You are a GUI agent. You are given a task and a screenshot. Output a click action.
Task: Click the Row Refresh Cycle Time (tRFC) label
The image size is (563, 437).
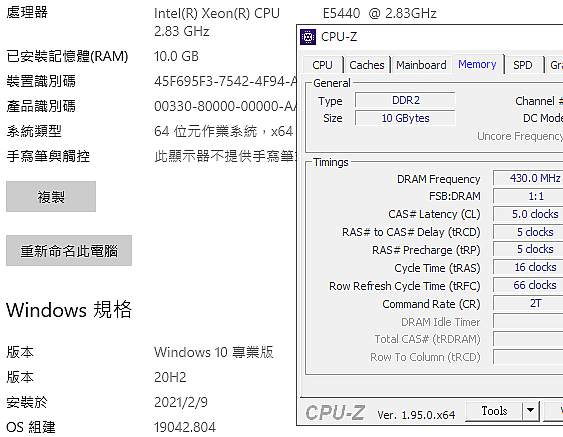(405, 286)
